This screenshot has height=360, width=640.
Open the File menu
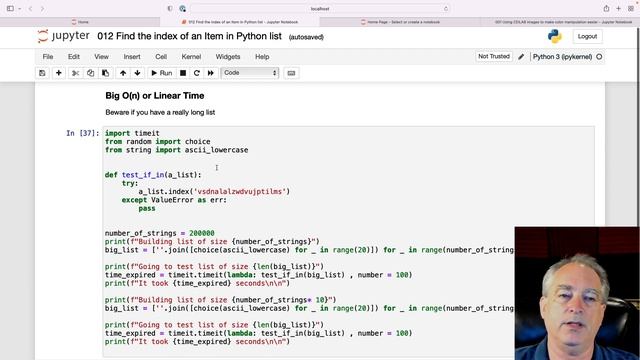[x=48, y=57]
